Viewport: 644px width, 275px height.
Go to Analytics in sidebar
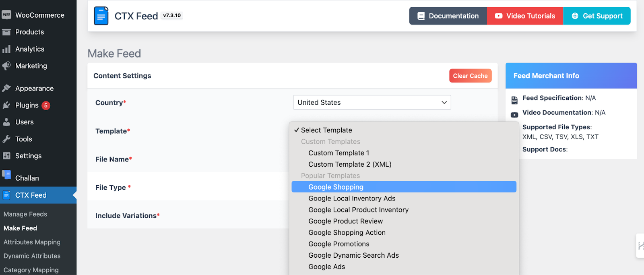(38, 49)
